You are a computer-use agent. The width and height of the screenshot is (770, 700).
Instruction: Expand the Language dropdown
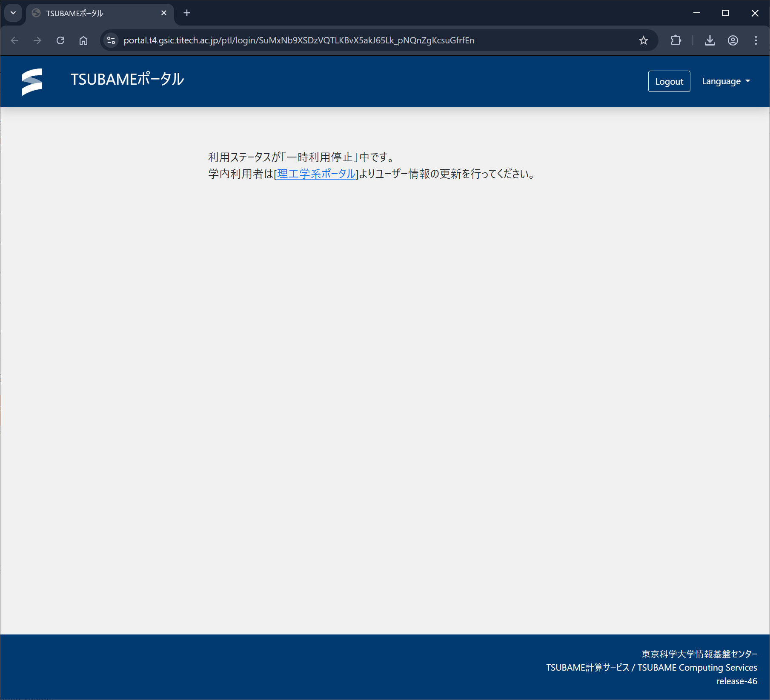click(x=726, y=81)
